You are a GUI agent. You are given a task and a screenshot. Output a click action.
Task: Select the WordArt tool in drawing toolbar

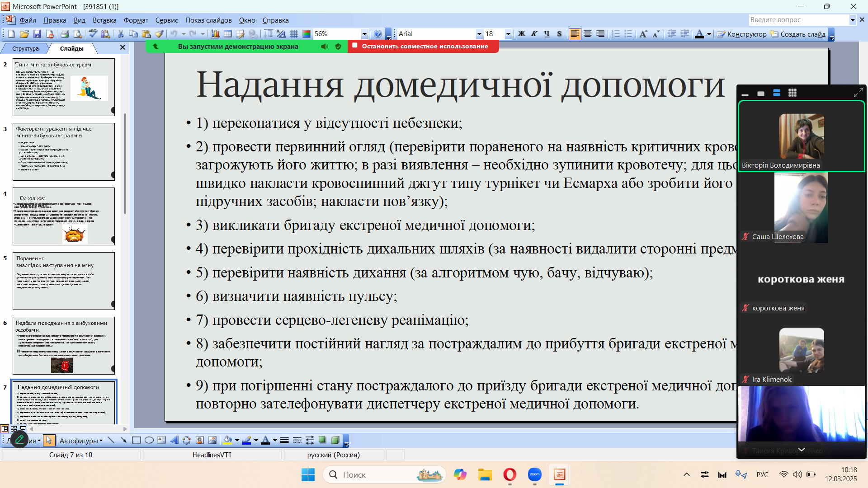click(174, 441)
